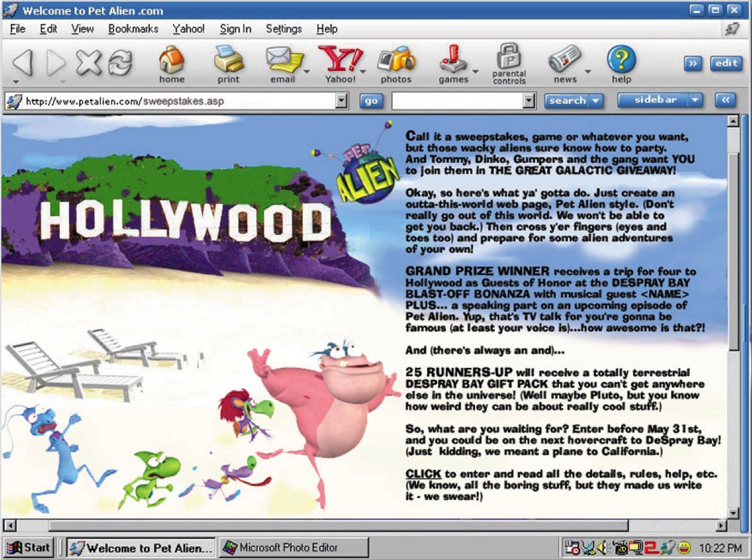Expand the search button options arrow

pos(595,101)
